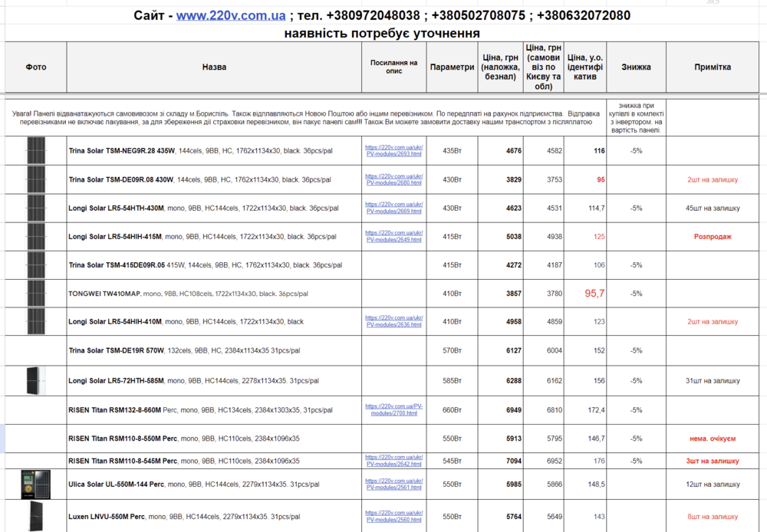
Task: Open PV-modules/2561 link for Ulica Solar
Action: point(393,484)
